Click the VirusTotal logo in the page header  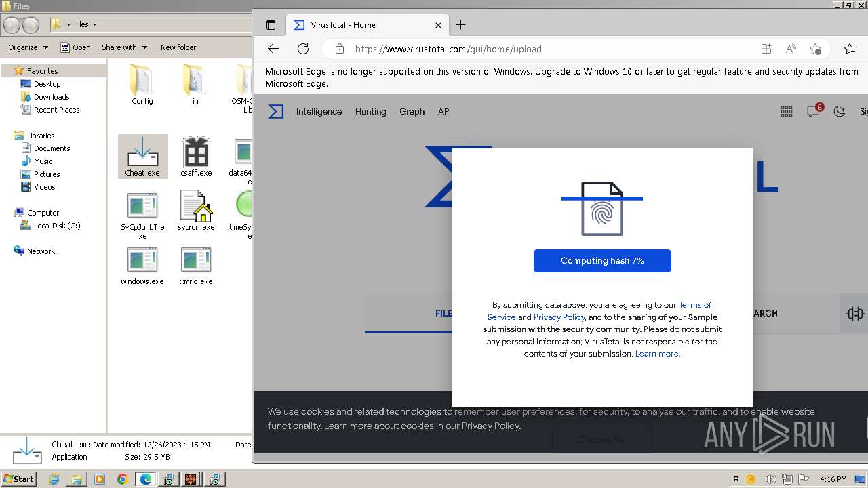click(275, 111)
